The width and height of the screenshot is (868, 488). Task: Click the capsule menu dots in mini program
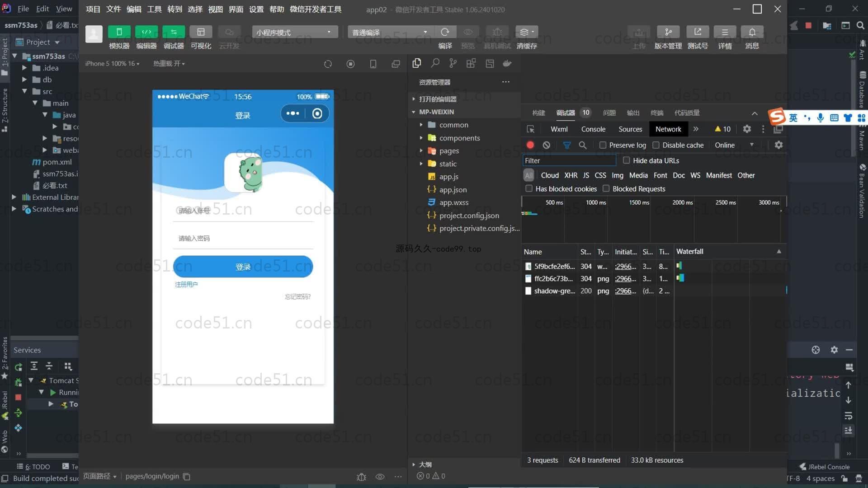(x=292, y=113)
